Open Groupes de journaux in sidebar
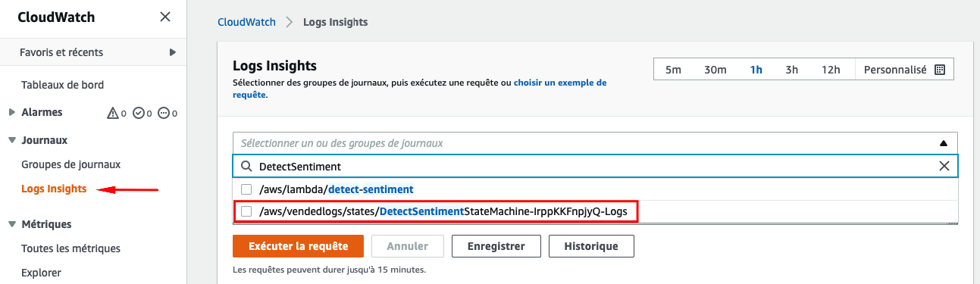The image size is (980, 284). [x=71, y=164]
